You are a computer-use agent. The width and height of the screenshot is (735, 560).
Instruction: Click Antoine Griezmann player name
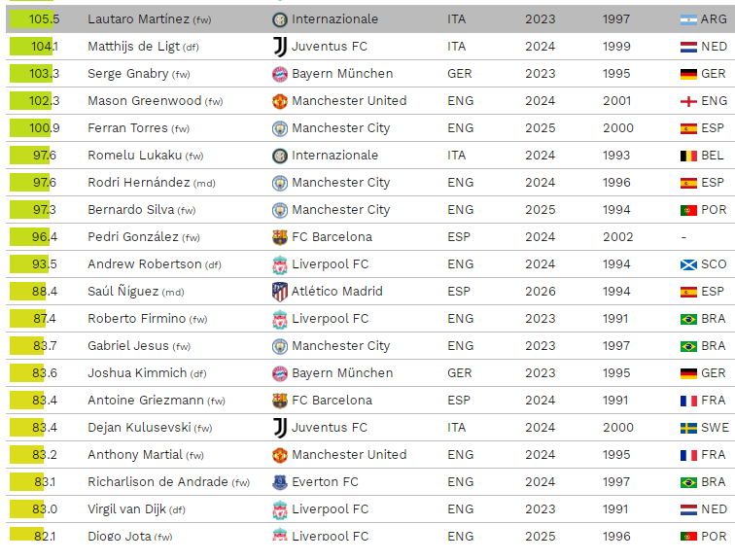pos(145,401)
